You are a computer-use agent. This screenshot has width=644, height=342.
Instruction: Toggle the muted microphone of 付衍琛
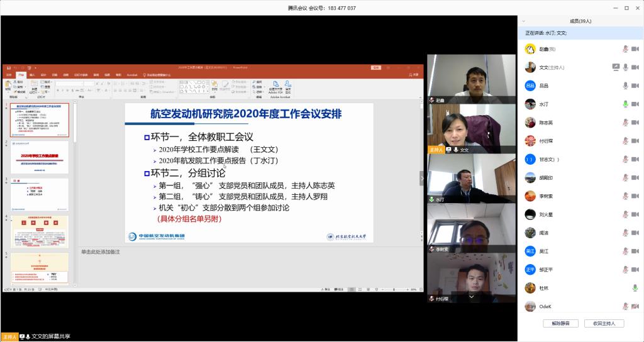click(625, 141)
